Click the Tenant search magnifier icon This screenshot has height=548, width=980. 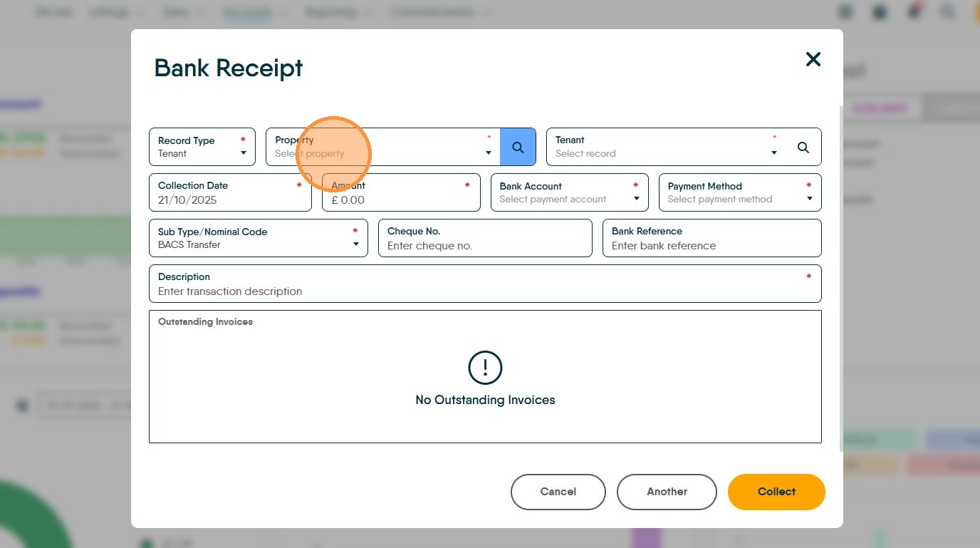[803, 147]
